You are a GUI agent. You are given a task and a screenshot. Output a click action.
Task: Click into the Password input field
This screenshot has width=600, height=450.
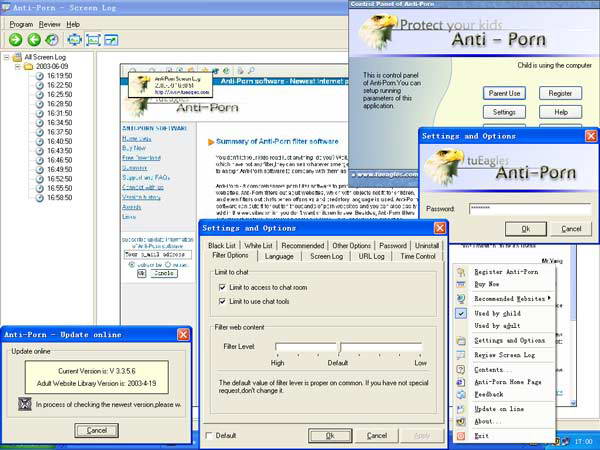[530, 209]
